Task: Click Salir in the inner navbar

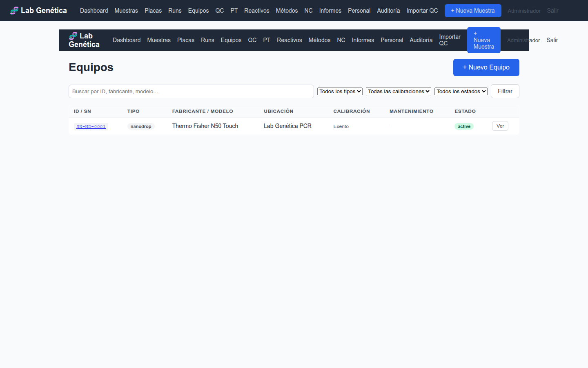Action: click(x=552, y=40)
